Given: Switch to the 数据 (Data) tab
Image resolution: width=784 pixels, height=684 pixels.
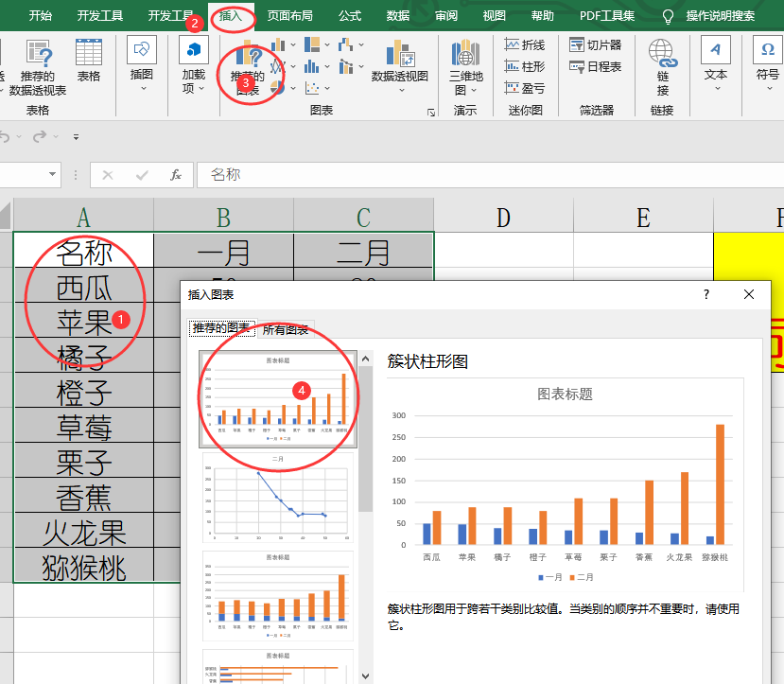Looking at the screenshot, I should [398, 16].
